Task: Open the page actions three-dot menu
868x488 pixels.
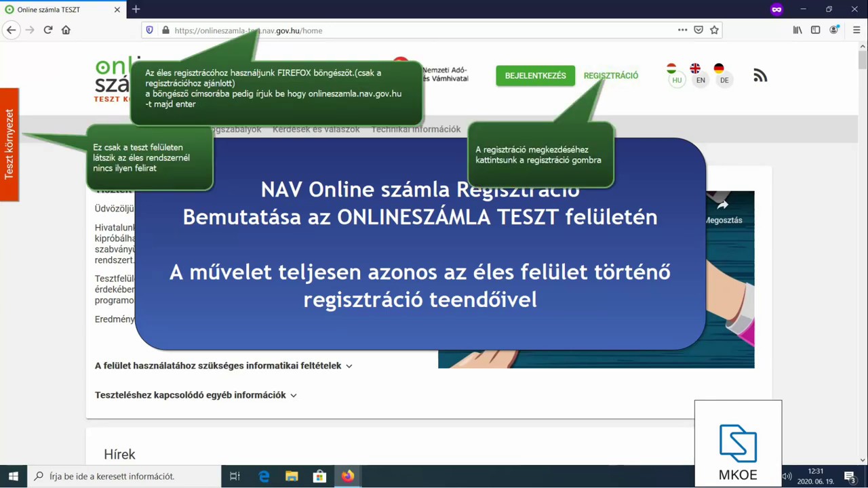Action: coord(682,30)
